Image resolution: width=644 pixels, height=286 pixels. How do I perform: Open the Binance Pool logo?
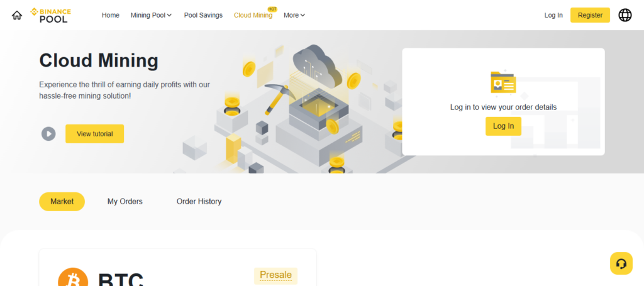(x=50, y=15)
